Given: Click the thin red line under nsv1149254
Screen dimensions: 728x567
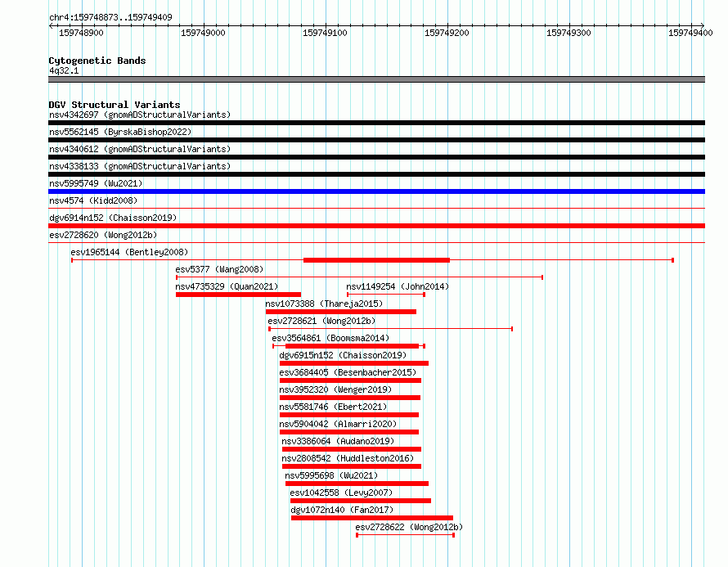Looking at the screenshot, I should pos(386,295).
